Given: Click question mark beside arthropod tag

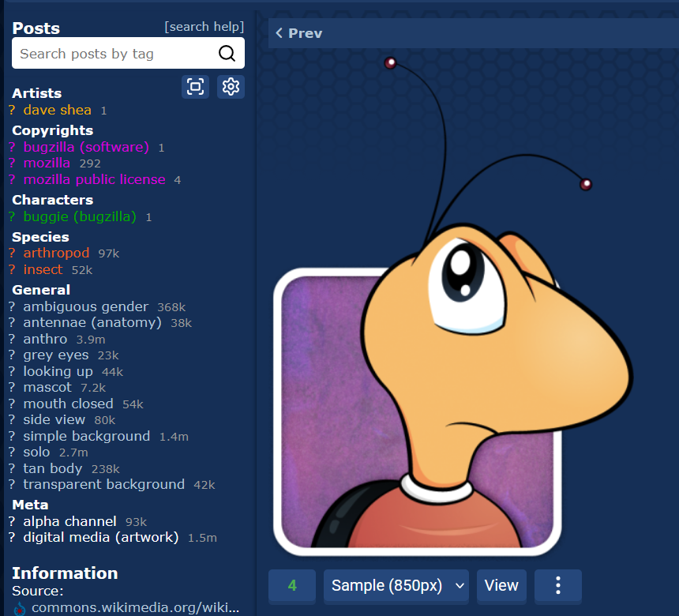Looking at the screenshot, I should pyautogui.click(x=12, y=254).
